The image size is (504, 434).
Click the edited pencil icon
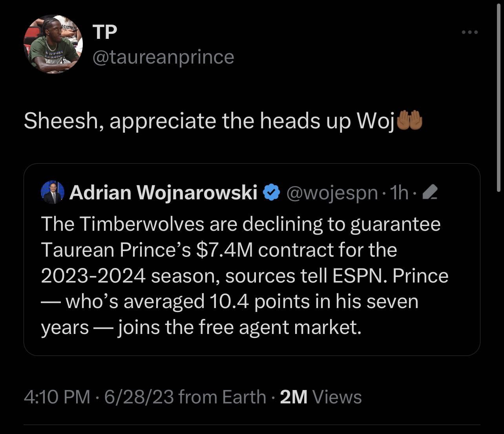(x=431, y=193)
